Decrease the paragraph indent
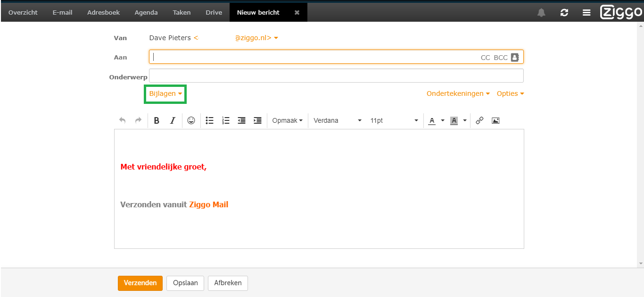The width and height of the screenshot is (644, 297). click(242, 120)
